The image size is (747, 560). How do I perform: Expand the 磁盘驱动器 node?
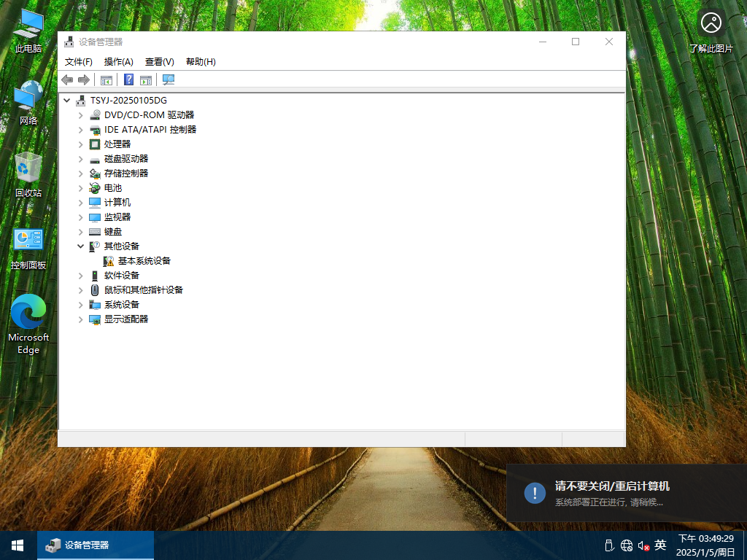pyautogui.click(x=80, y=159)
